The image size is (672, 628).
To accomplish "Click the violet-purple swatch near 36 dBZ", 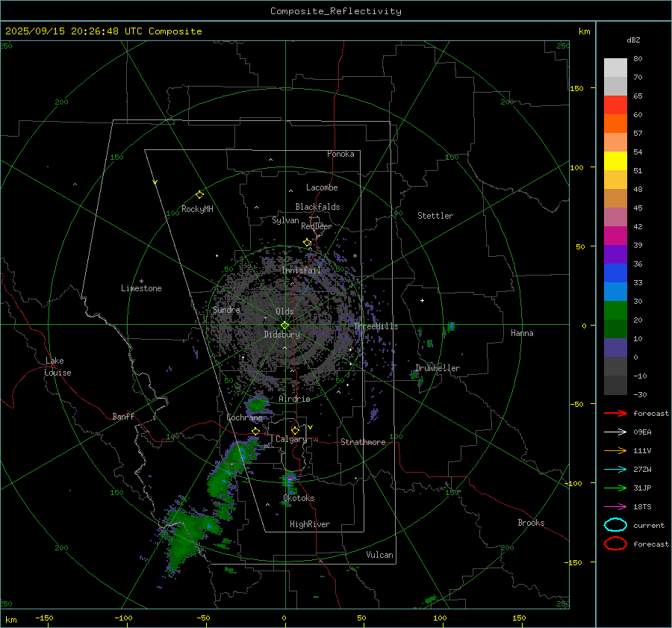I will click(615, 255).
